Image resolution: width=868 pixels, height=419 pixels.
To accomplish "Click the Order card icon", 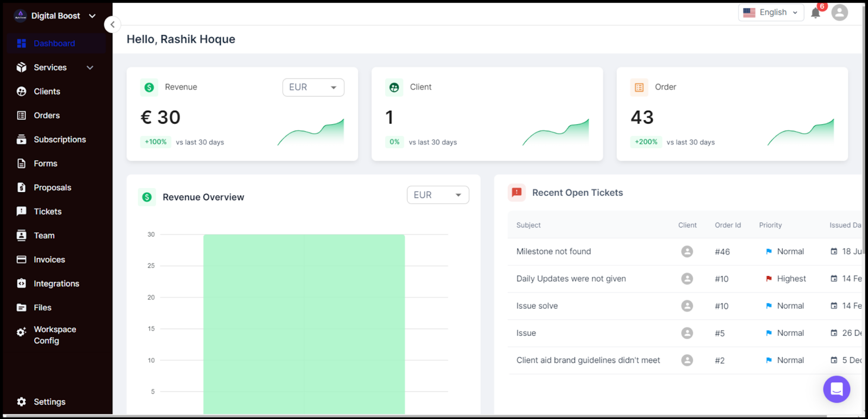I will (639, 87).
